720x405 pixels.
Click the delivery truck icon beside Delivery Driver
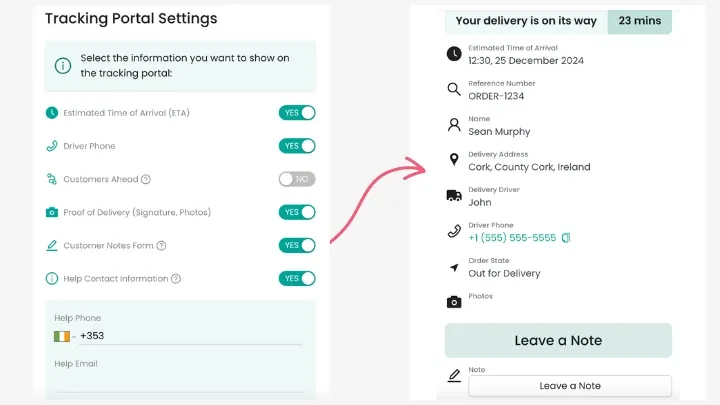pos(454,195)
